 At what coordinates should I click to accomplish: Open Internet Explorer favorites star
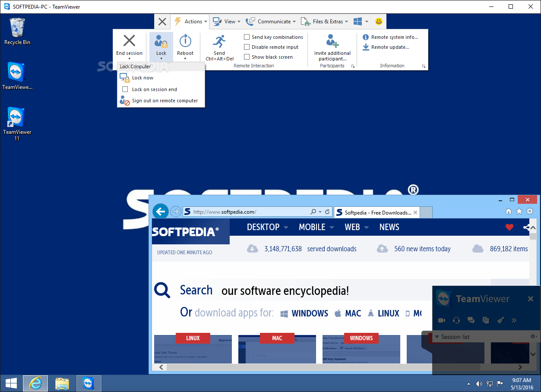pos(519,212)
